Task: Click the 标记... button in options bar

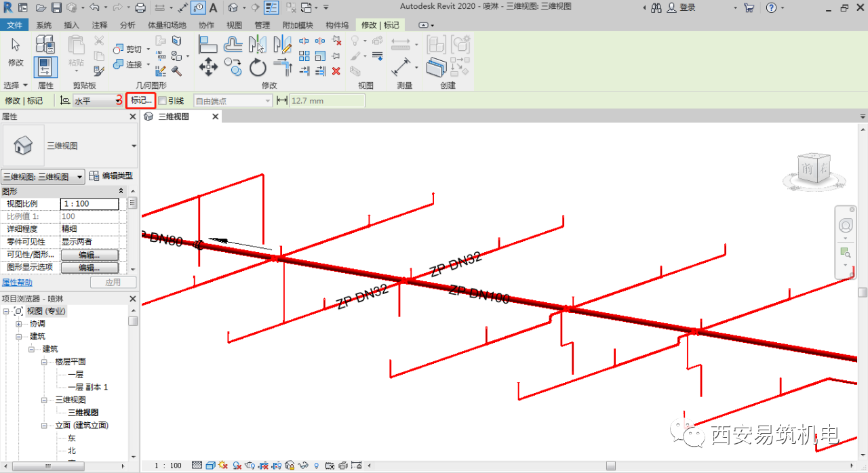Action: coord(141,101)
